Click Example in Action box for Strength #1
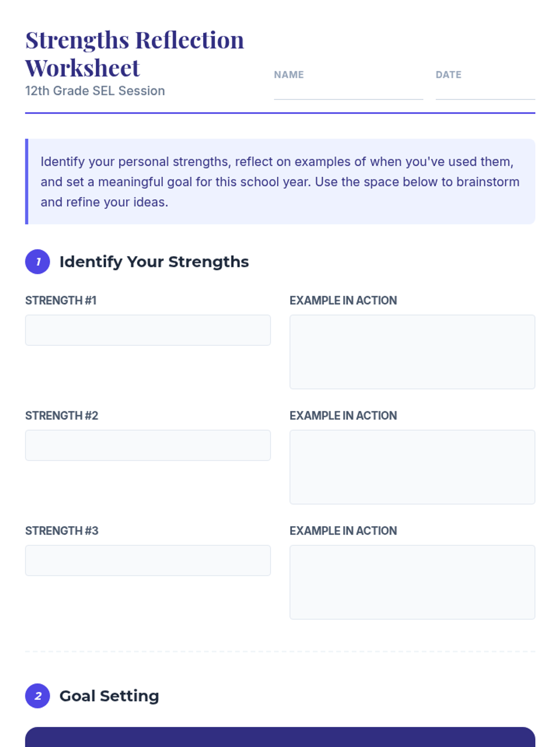Screen dimensions: 560x747 (412, 352)
